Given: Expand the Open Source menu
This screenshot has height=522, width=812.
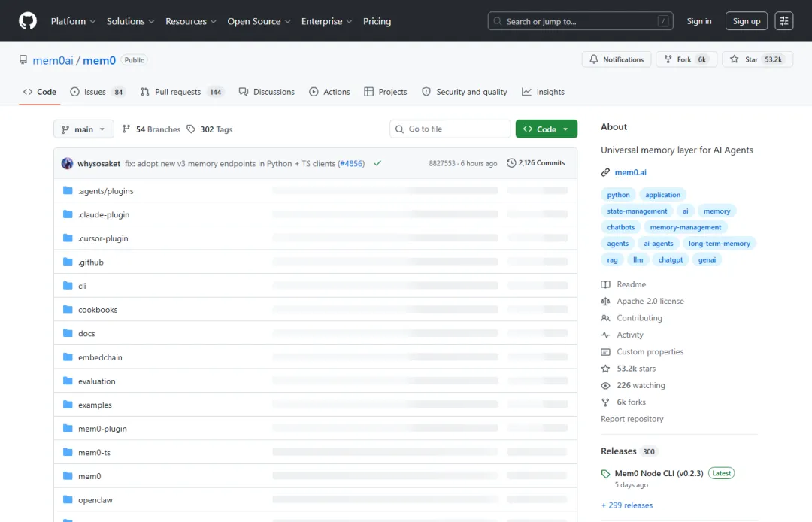Looking at the screenshot, I should point(259,21).
